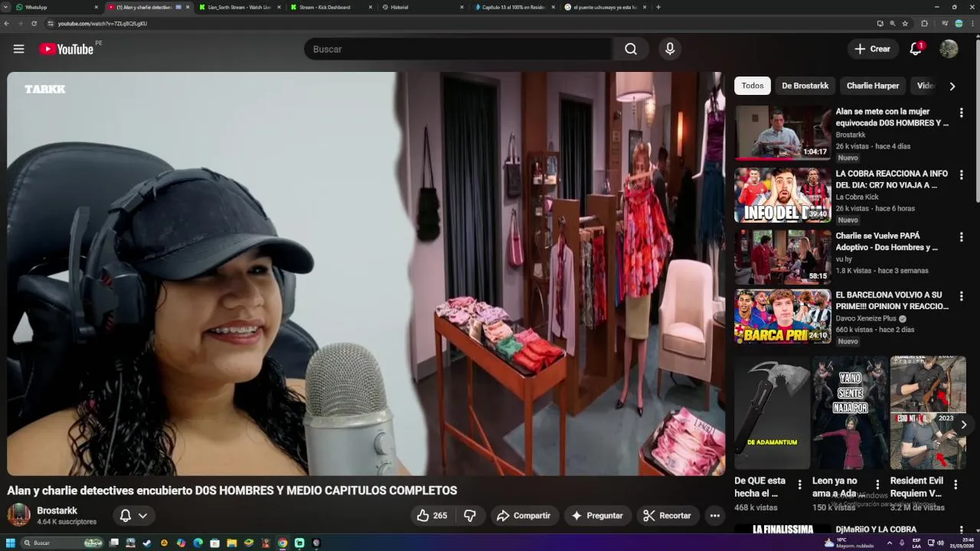The image size is (980, 551).
Task: Open File Explorer from the taskbar
Action: (231, 543)
